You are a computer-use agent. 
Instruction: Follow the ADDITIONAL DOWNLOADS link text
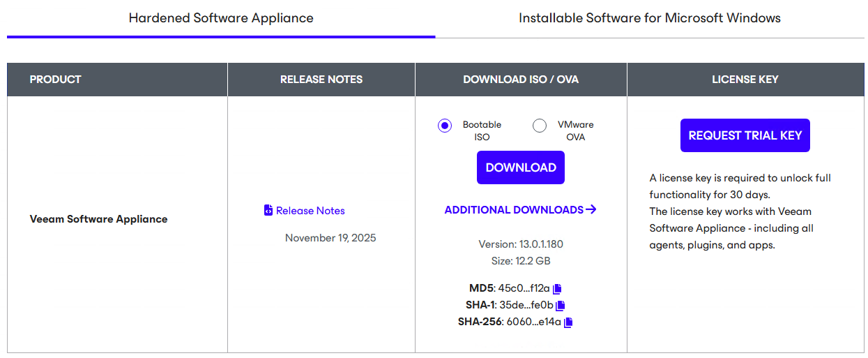tap(513, 210)
